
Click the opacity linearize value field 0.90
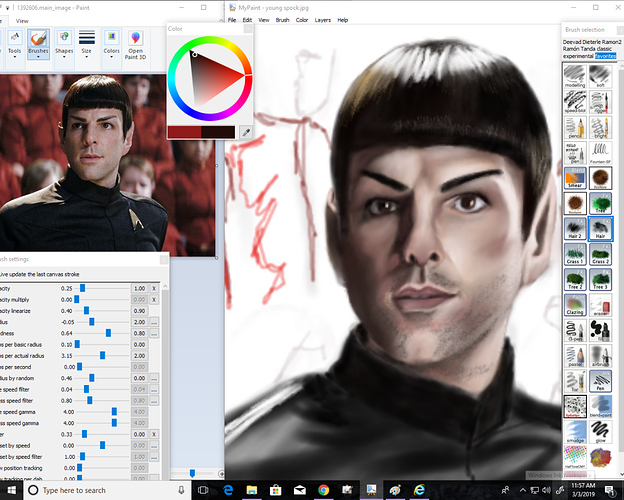[x=139, y=311]
